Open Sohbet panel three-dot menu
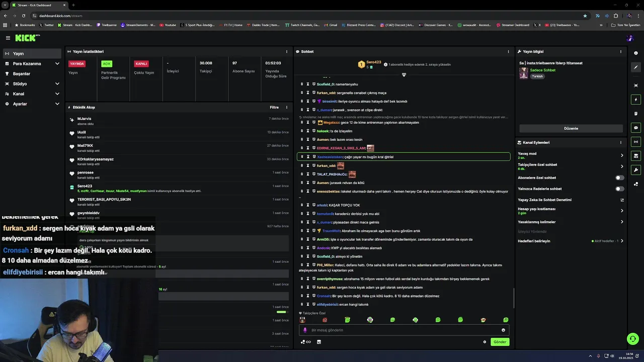This screenshot has width=644, height=362. (508, 51)
